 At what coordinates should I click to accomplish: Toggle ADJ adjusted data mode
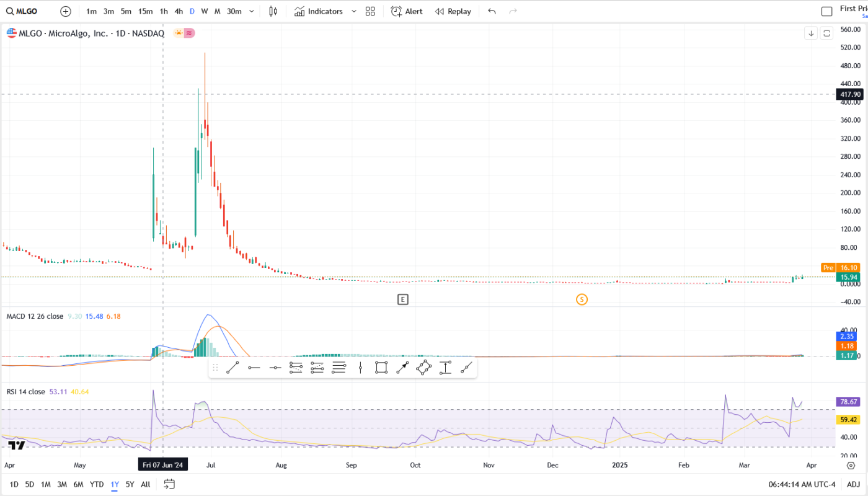[854, 484]
